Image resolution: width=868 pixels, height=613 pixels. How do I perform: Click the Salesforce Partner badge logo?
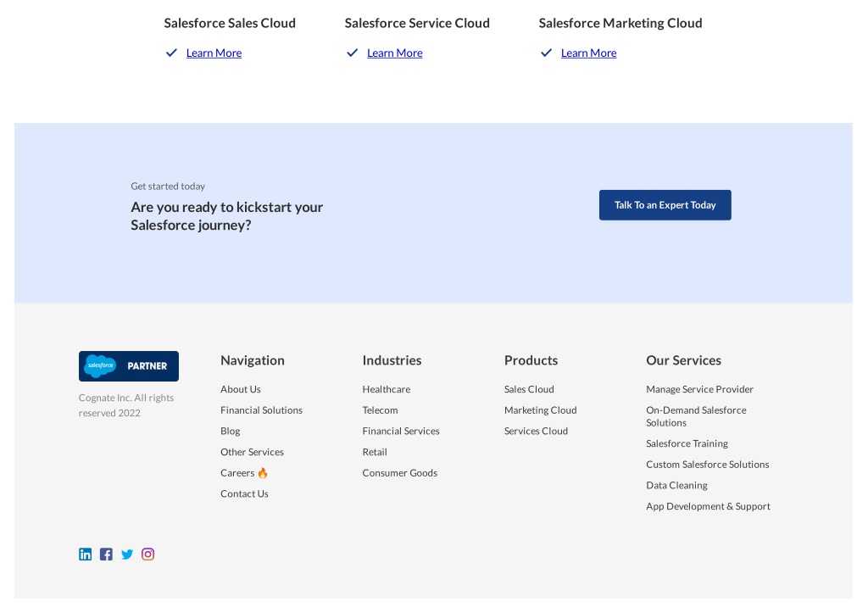point(129,366)
